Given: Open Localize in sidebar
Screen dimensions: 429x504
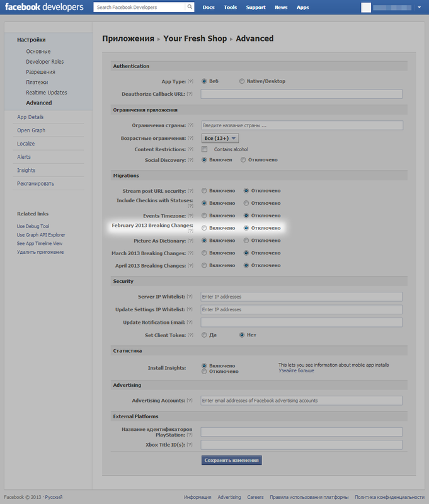Looking at the screenshot, I should (x=26, y=144).
